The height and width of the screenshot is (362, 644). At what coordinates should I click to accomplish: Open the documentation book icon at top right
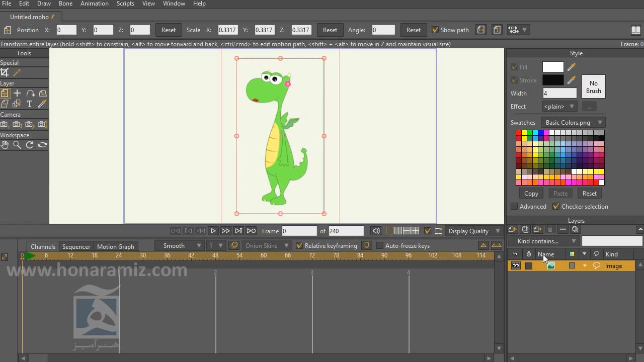click(636, 30)
